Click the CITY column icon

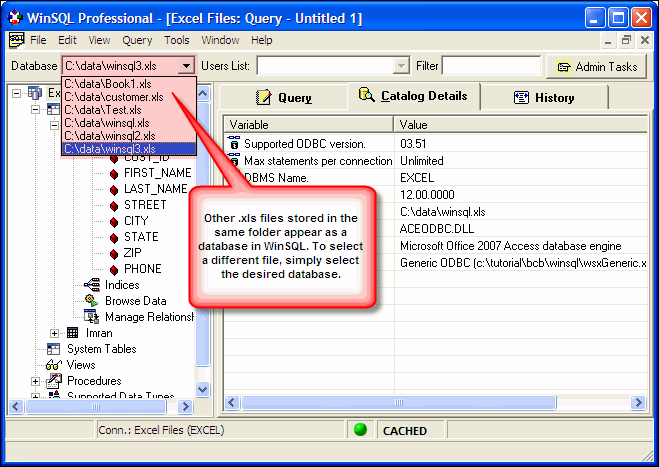click(x=113, y=222)
